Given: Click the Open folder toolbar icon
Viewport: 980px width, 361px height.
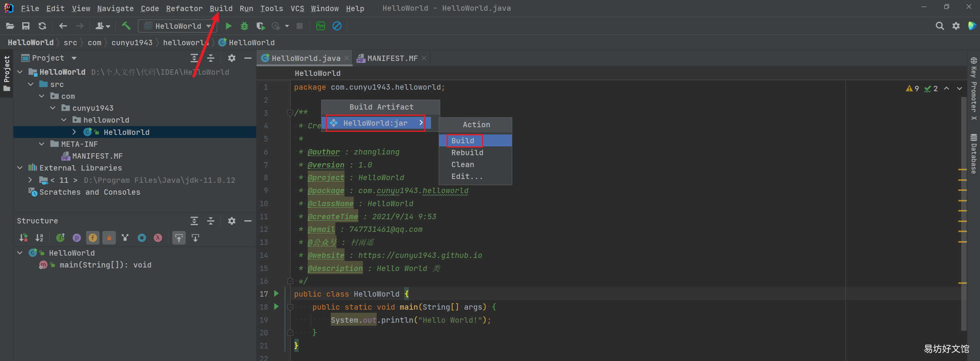Looking at the screenshot, I should pyautogui.click(x=10, y=26).
